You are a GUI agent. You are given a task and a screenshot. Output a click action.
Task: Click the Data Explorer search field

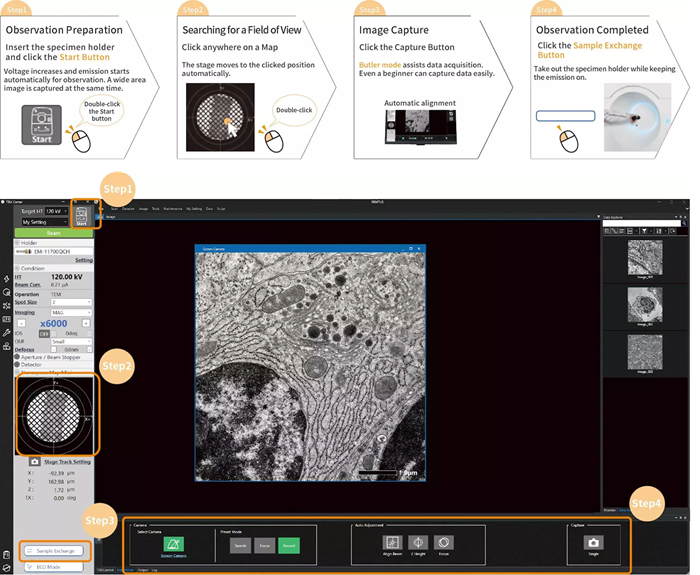642,223
